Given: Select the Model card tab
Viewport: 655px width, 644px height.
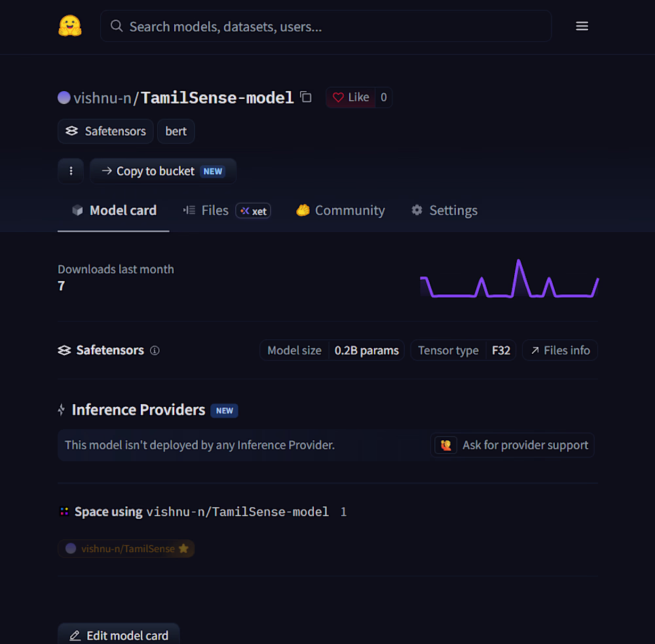Looking at the screenshot, I should 113,210.
